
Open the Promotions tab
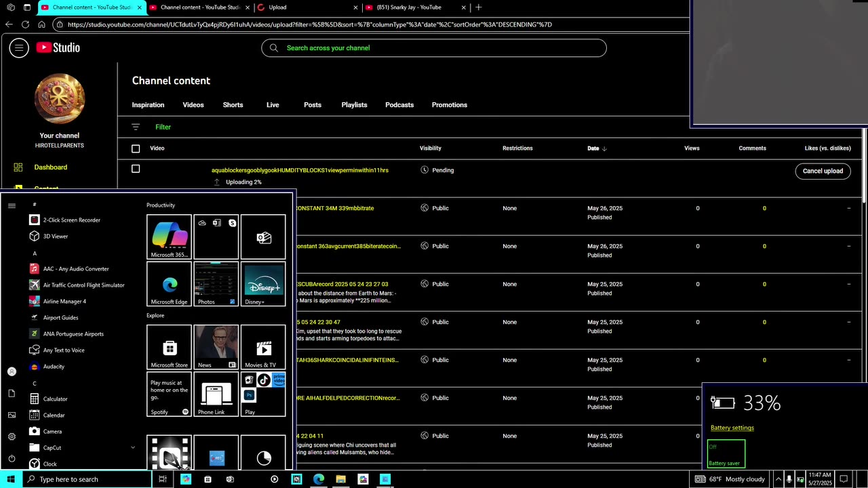pyautogui.click(x=450, y=105)
